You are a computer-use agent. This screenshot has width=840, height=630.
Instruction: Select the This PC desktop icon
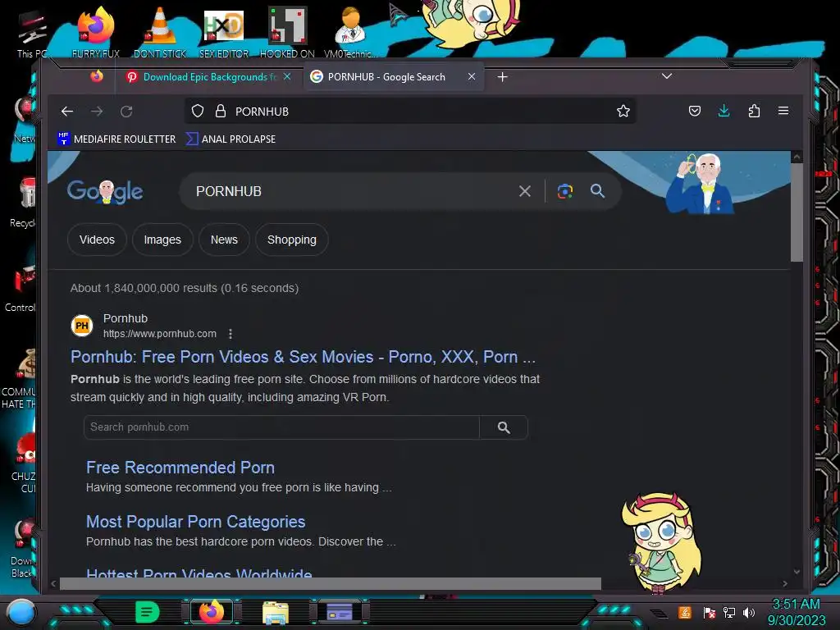point(32,34)
